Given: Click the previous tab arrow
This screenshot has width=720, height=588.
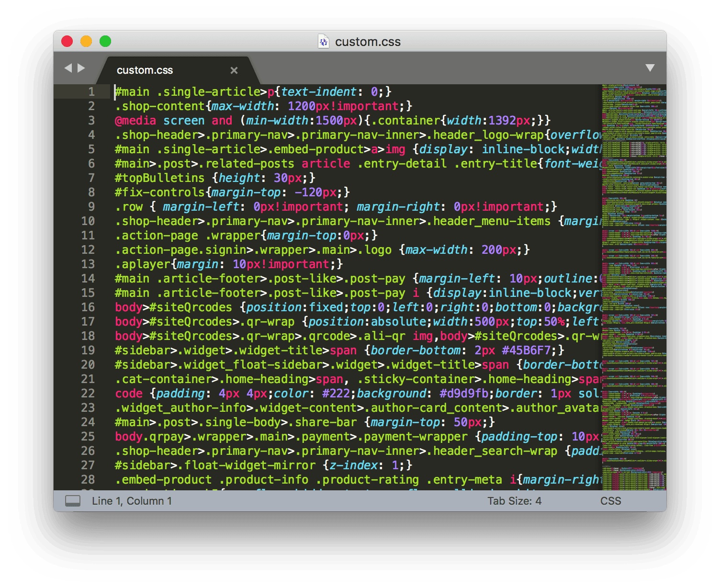Looking at the screenshot, I should (x=68, y=68).
